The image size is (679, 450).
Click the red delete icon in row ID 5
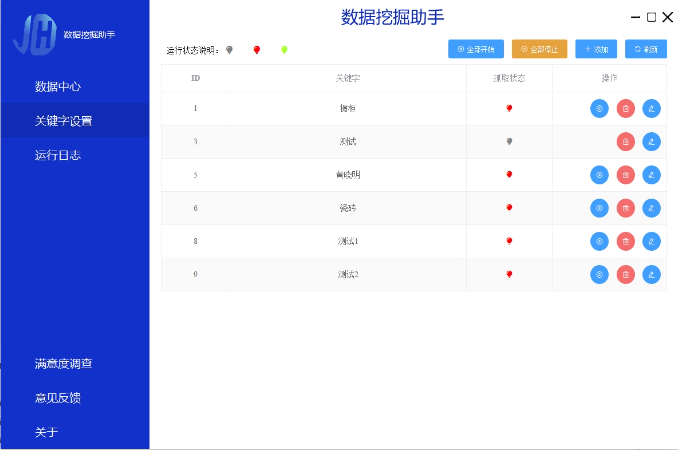pos(626,175)
